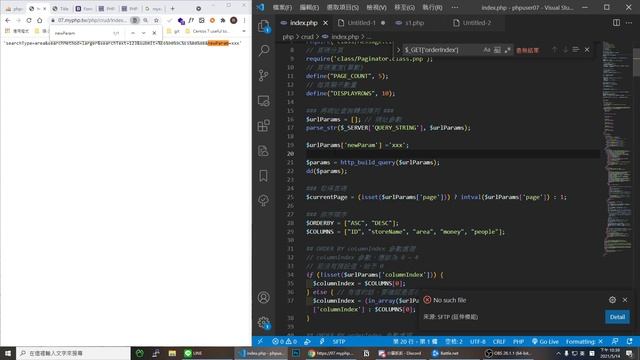The height and width of the screenshot is (360, 640).
Task: Go to previous match in VS Code find
Action: [x=554, y=50]
